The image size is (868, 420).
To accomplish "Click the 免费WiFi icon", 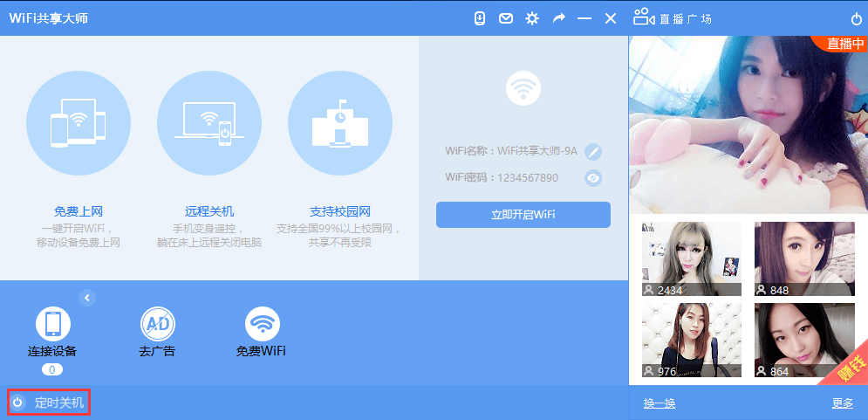I will [x=262, y=324].
